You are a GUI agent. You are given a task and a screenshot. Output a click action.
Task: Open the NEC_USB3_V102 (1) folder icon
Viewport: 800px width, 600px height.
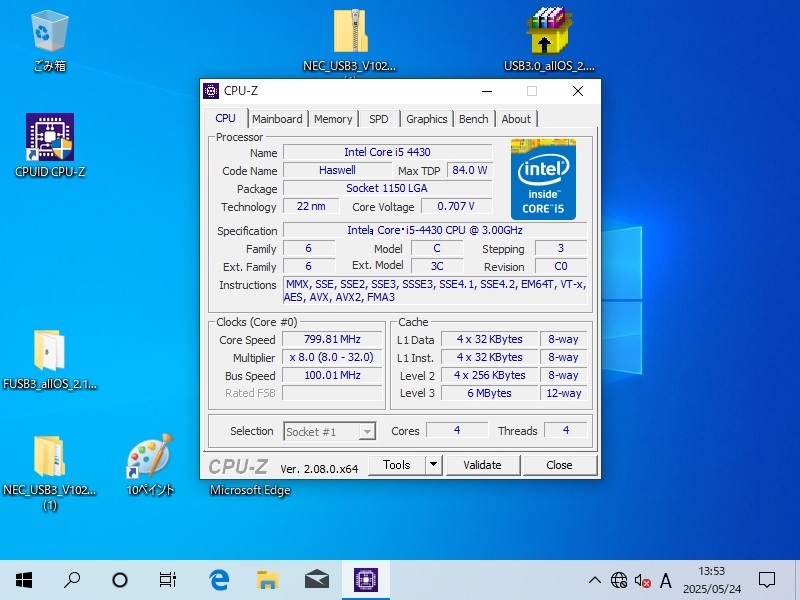click(49, 456)
